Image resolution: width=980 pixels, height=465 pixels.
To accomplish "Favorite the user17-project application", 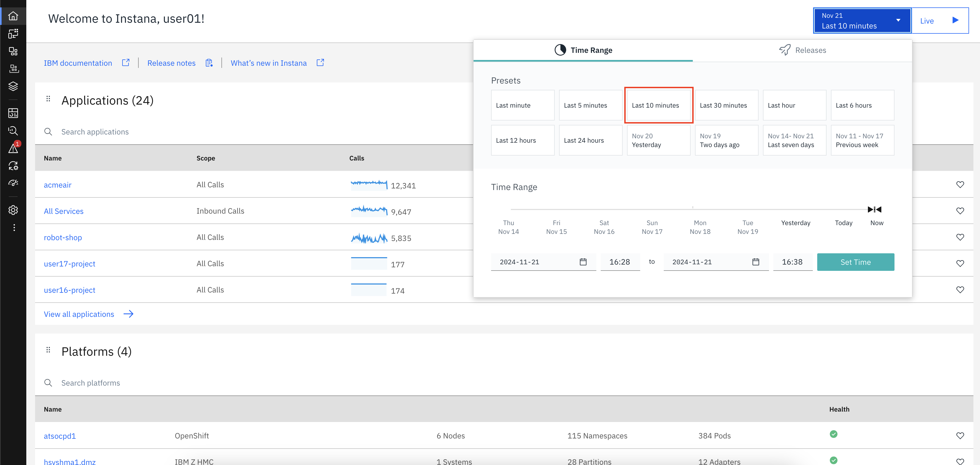I will coord(960,263).
